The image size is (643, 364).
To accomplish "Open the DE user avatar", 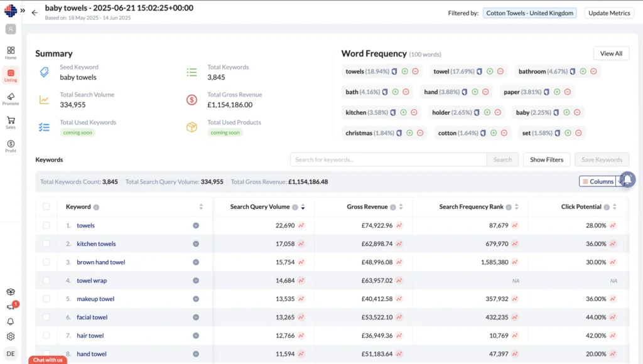I will pyautogui.click(x=11, y=353).
